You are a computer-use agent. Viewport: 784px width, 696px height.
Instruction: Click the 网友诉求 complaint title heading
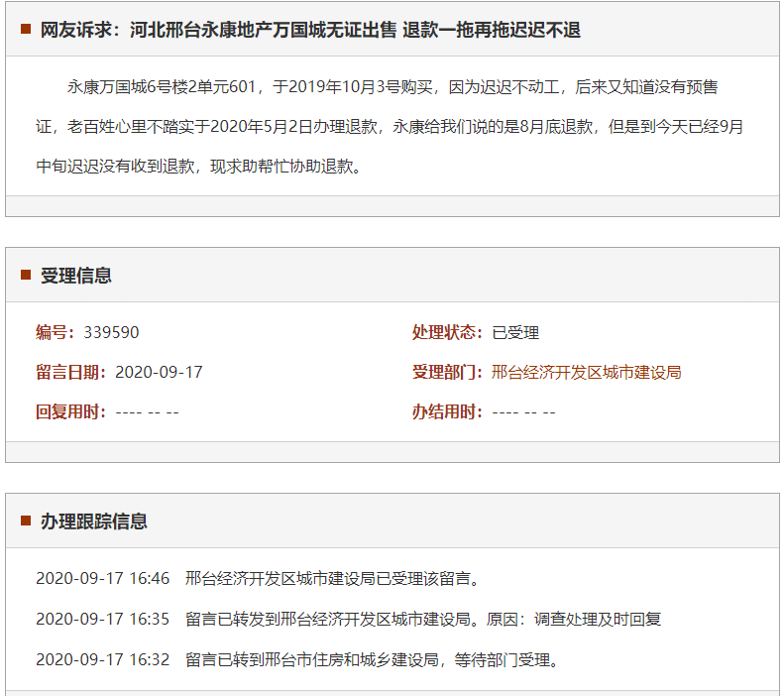pos(310,30)
